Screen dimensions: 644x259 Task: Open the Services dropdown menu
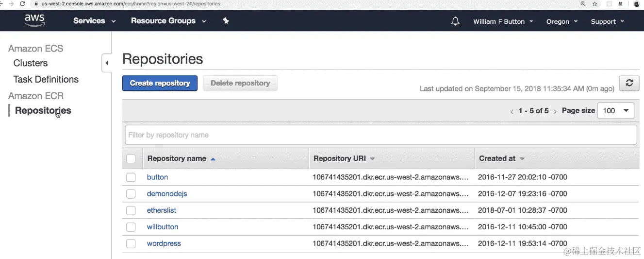tap(95, 21)
